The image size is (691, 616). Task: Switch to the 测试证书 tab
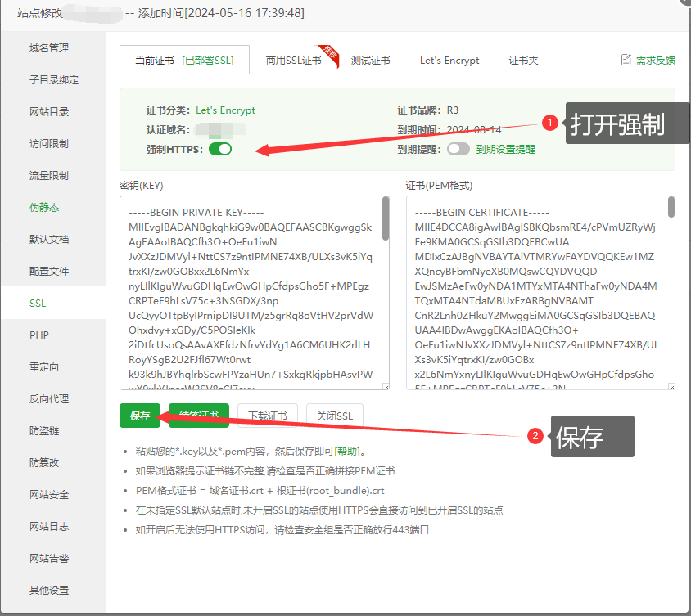[x=370, y=61]
